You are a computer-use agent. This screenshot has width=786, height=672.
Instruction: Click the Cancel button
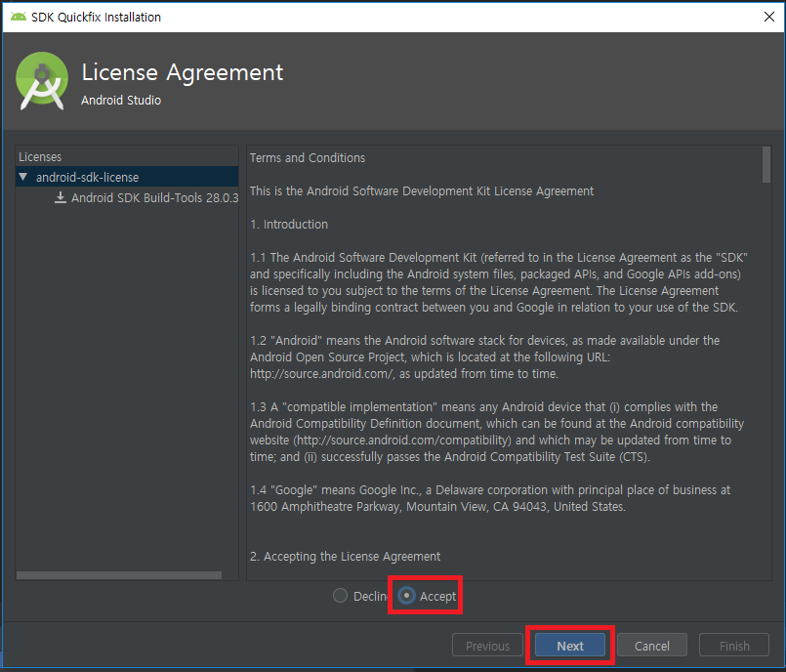[651, 646]
